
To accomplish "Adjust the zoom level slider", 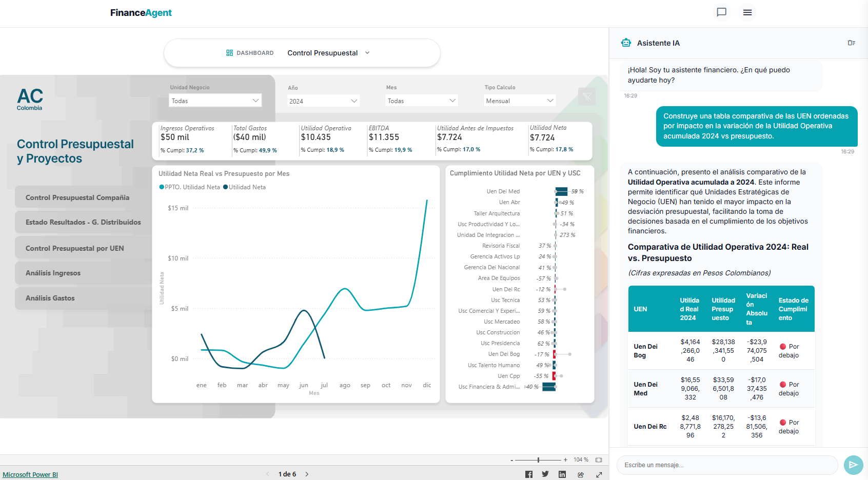I will [538, 460].
